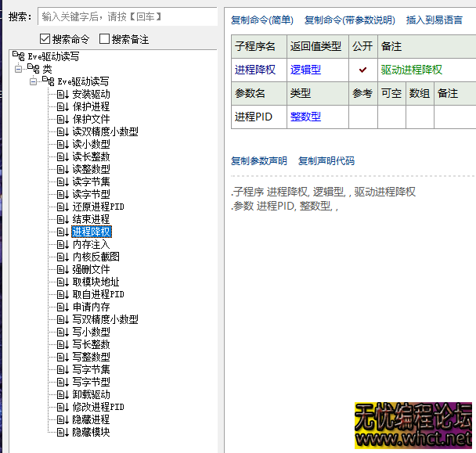Click 插入到易语言 link

pos(434,20)
